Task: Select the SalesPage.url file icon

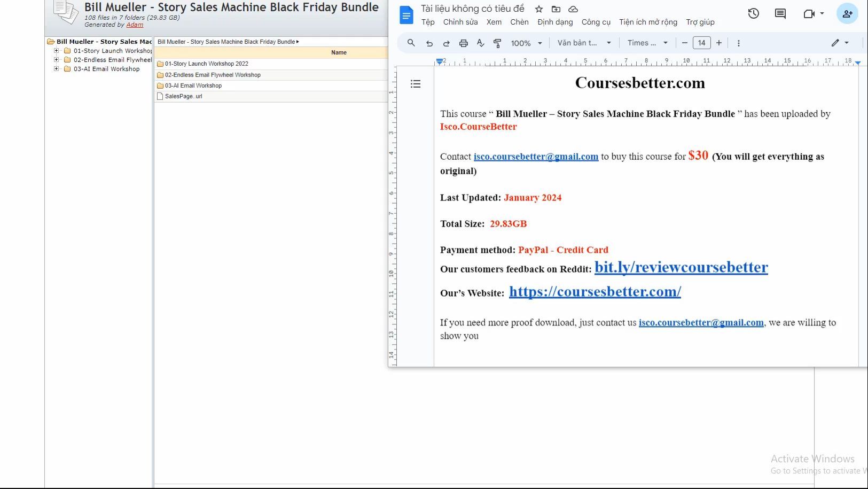Action: [160, 96]
